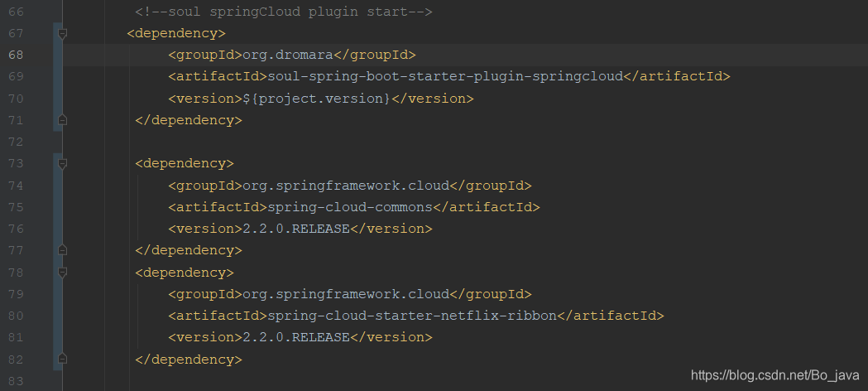Select line number 80 in gutter
Screen dimensions: 868x391
16,316
